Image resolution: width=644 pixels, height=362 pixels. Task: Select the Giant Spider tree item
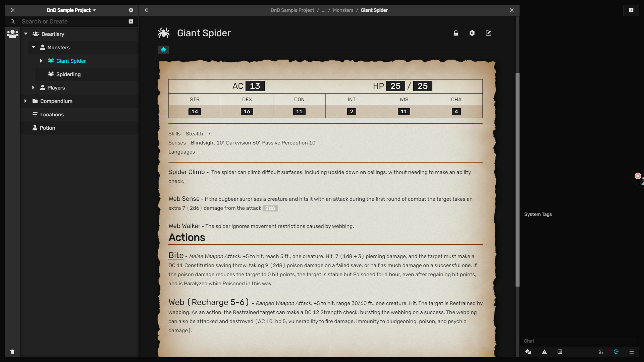(x=71, y=61)
